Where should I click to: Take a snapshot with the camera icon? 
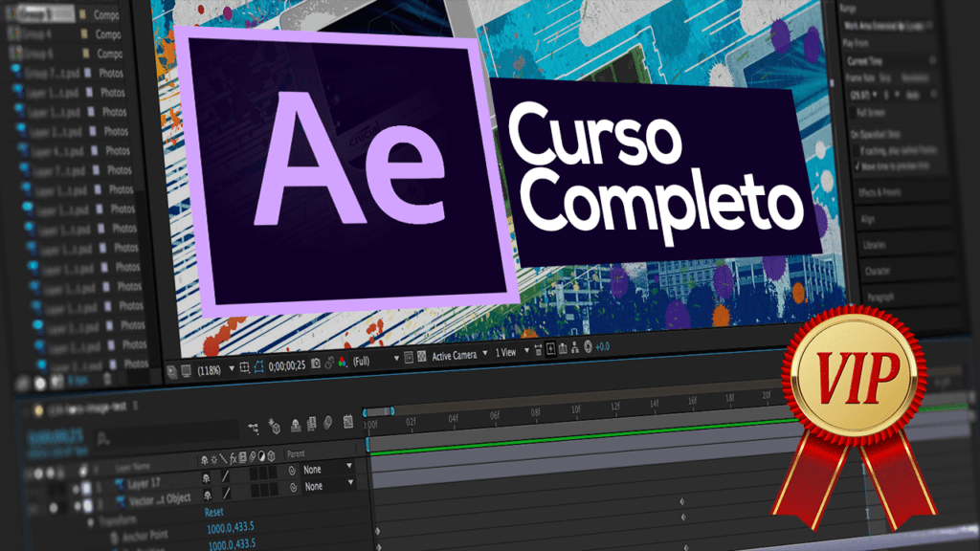point(316,364)
